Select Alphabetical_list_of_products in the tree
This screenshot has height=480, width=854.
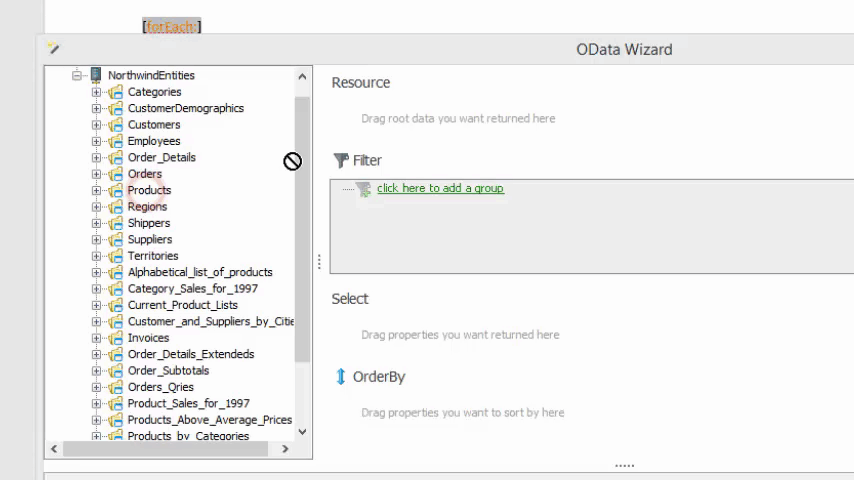point(200,272)
